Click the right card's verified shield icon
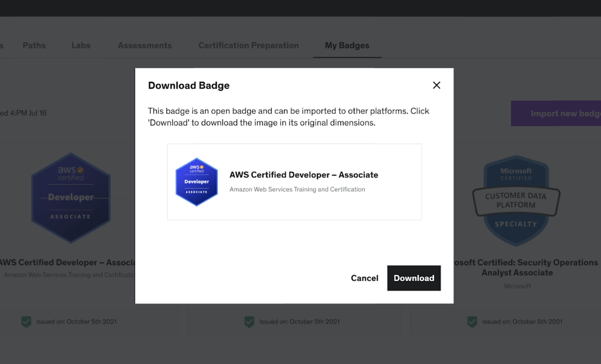 (x=472, y=322)
